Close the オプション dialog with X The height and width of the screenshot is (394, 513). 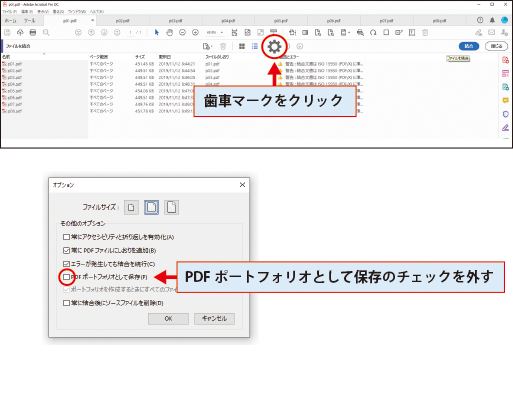(242, 185)
